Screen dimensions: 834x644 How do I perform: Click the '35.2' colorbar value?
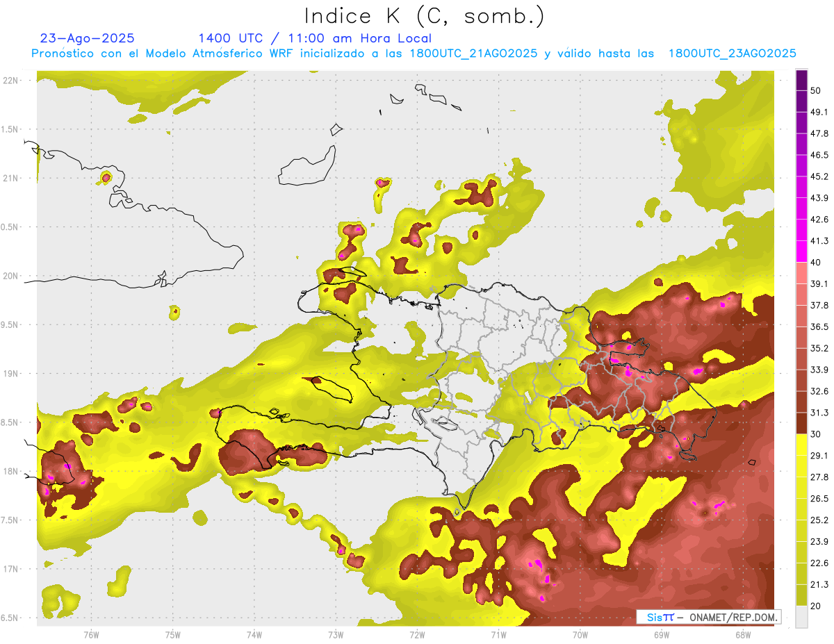819,349
